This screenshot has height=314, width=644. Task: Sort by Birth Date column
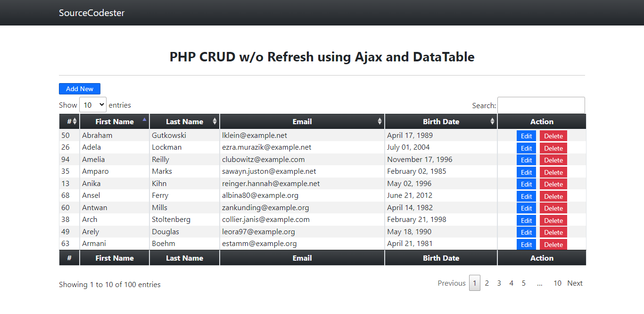[x=441, y=121]
